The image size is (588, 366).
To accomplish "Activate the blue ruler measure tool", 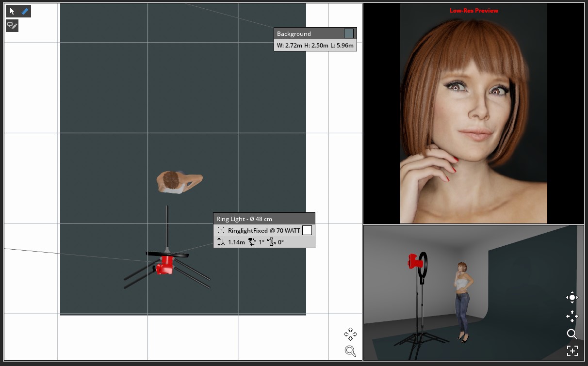I will click(25, 11).
